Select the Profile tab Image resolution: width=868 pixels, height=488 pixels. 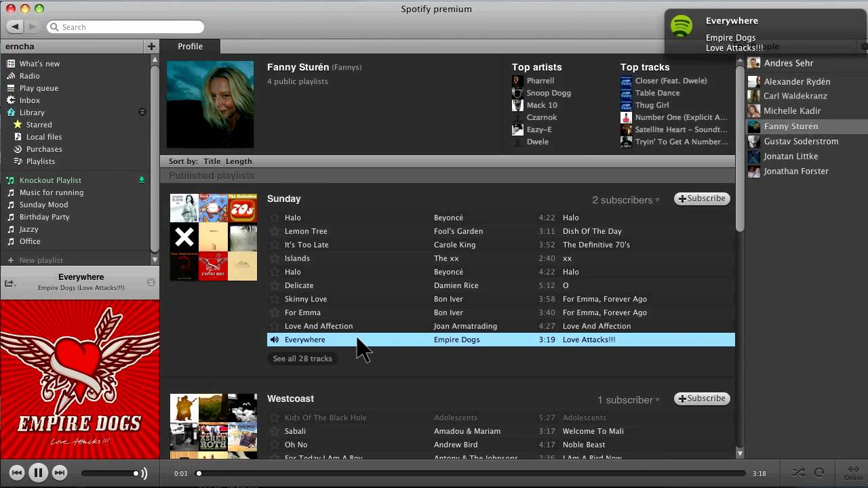point(190,46)
